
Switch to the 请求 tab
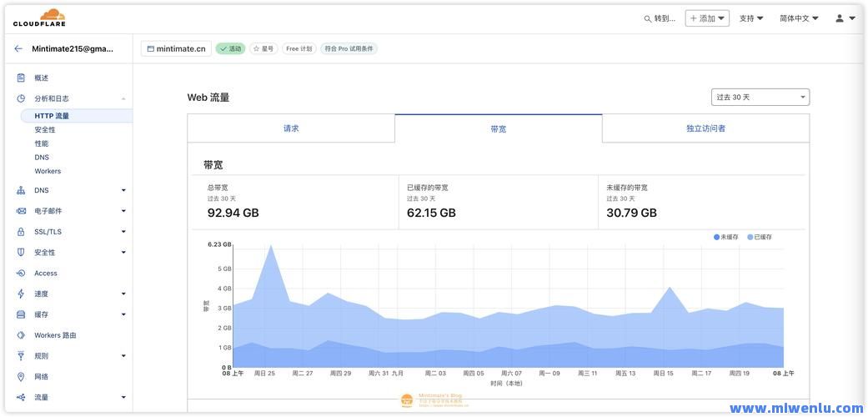291,128
